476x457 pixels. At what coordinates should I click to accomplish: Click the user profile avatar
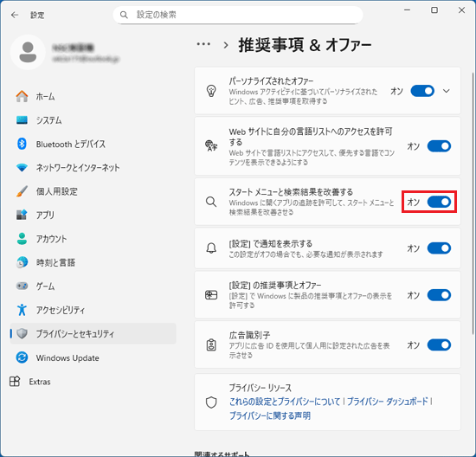click(28, 52)
